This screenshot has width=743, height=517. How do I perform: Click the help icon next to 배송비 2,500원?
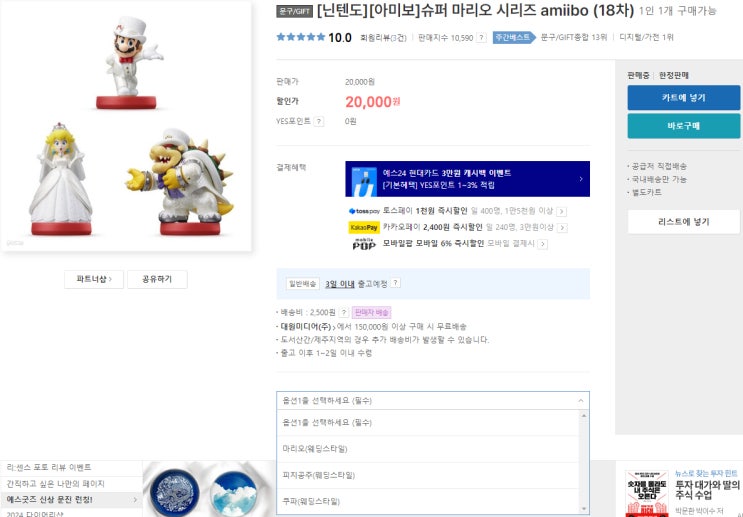click(x=344, y=312)
